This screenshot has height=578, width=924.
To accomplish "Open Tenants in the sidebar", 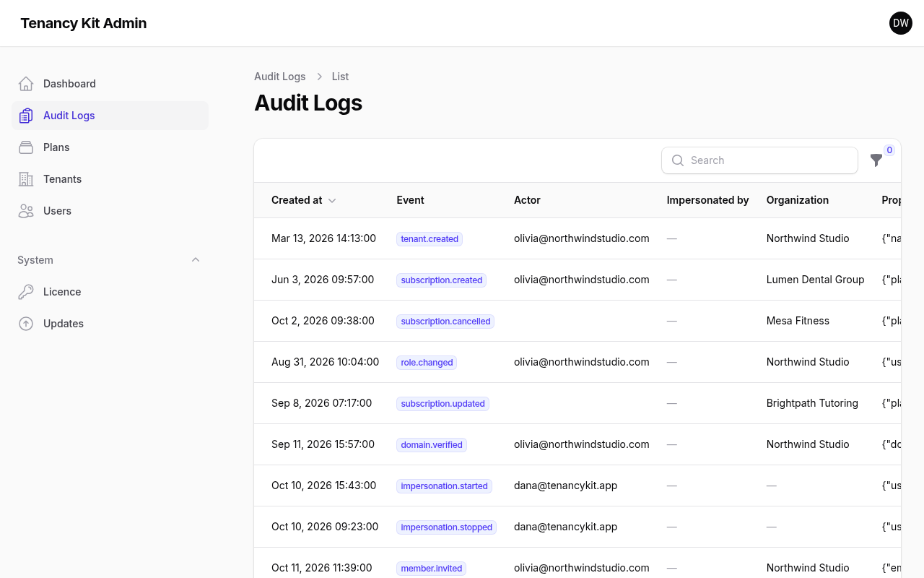I will click(x=110, y=179).
